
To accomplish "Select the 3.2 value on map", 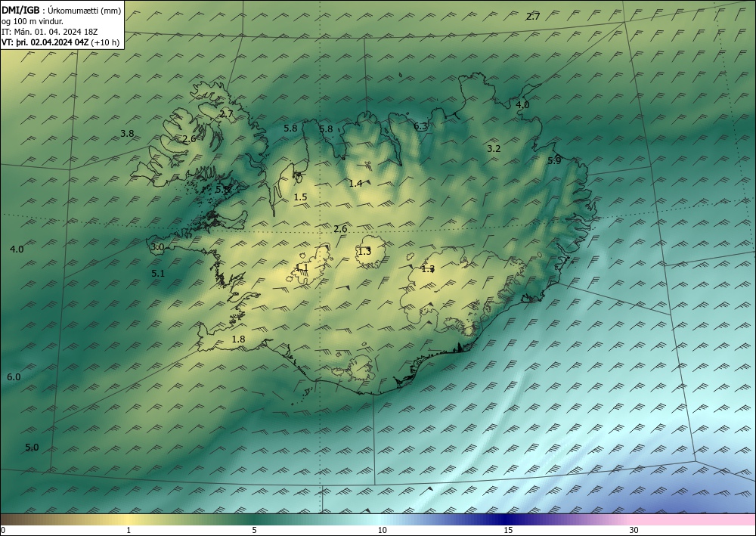I will (494, 148).
